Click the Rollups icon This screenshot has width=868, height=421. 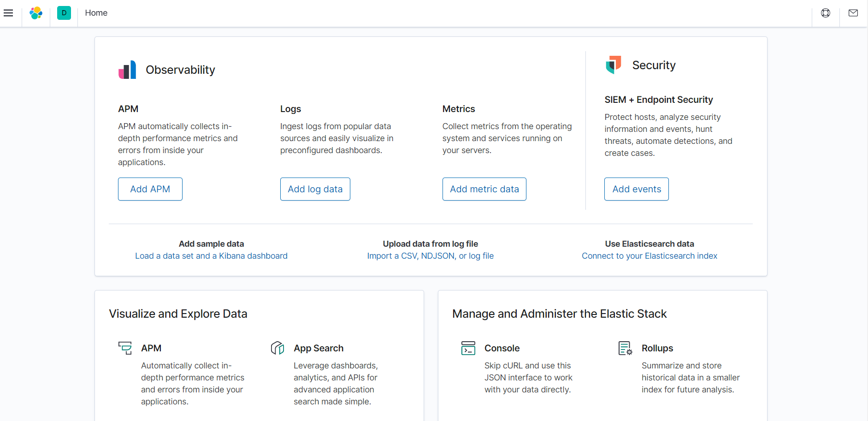(x=625, y=348)
